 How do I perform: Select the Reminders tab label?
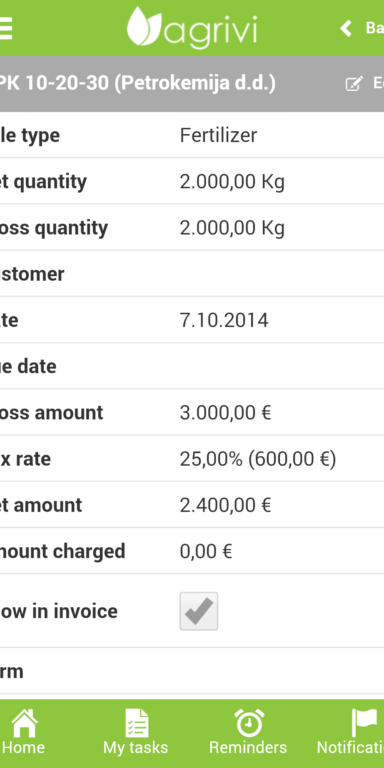pos(248,748)
